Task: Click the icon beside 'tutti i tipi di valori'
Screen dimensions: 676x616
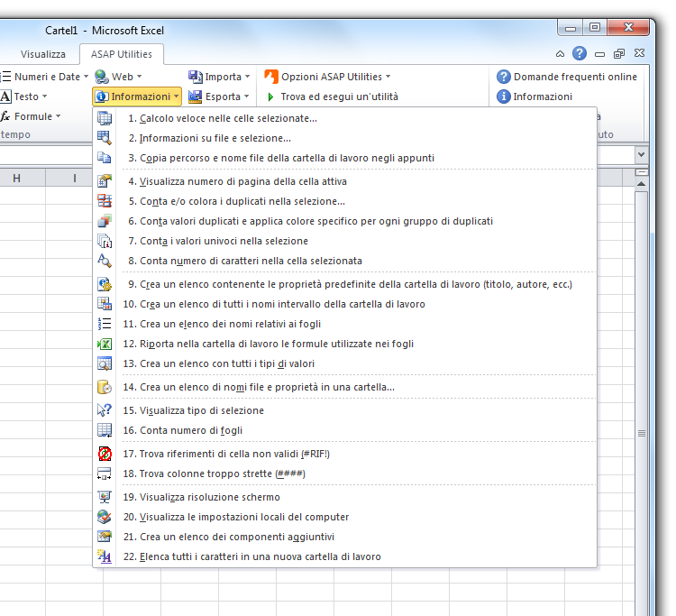Action: click(105, 363)
